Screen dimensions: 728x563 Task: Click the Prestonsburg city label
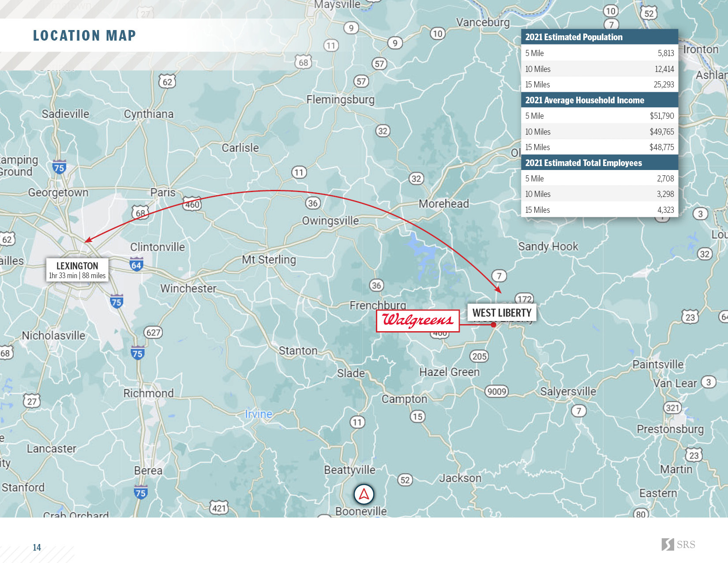(x=670, y=429)
